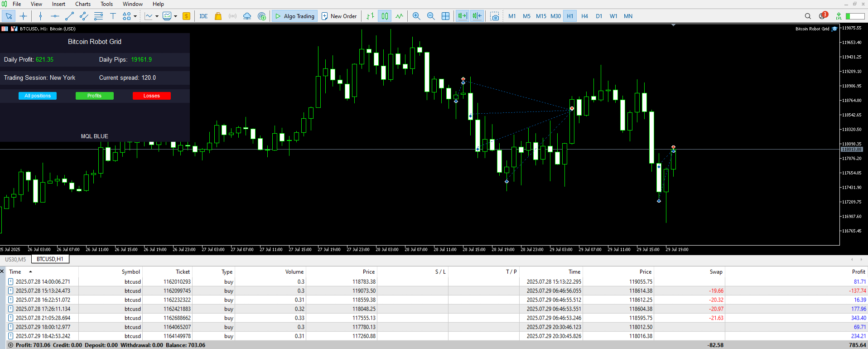Click the red Losses button
Image resolution: width=868 pixels, height=349 pixels.
click(152, 96)
